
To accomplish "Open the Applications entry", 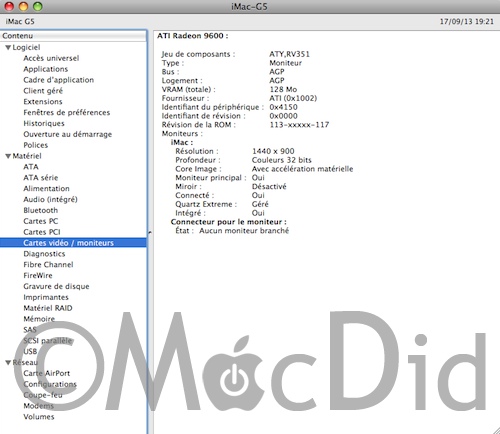I will pos(46,69).
